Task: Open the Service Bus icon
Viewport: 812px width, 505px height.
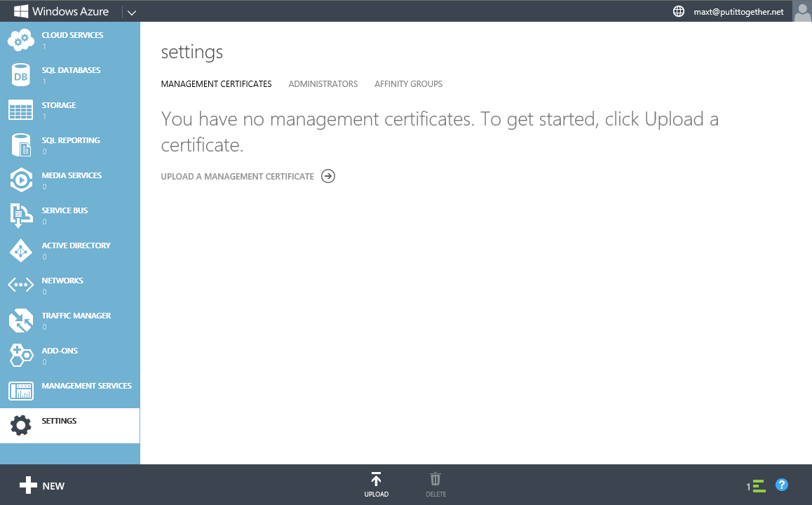Action: [21, 215]
